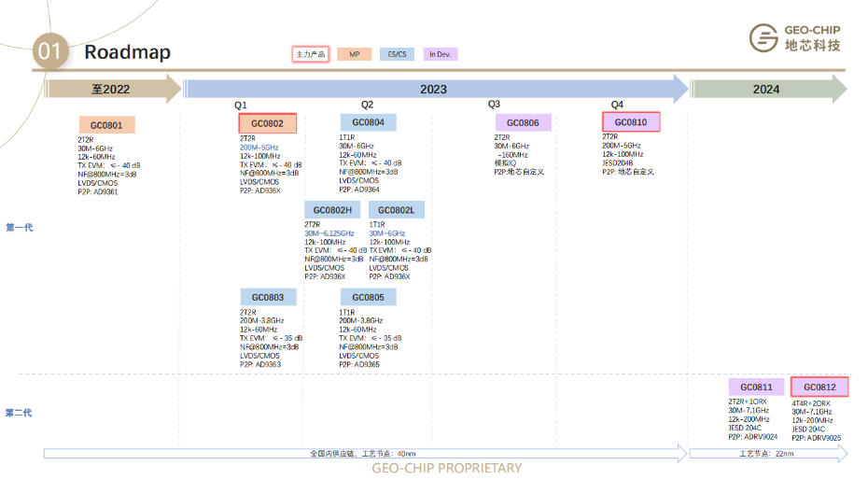Select the GC0810 product box
Image resolution: width=868 pixels, height=479 pixels.
tap(631, 122)
